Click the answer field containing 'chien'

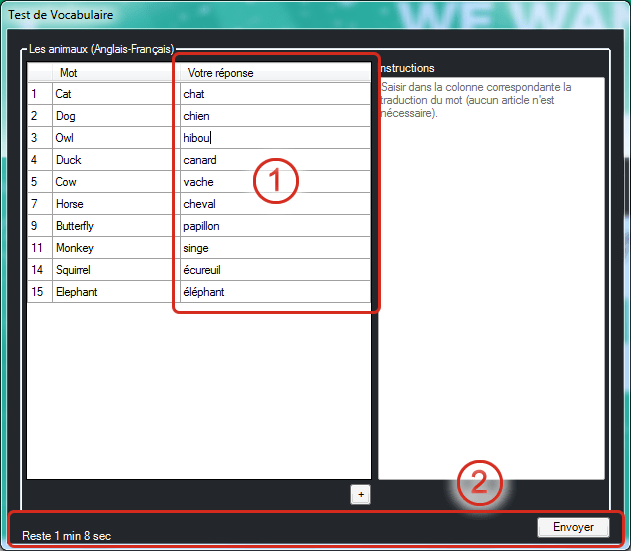pos(274,116)
